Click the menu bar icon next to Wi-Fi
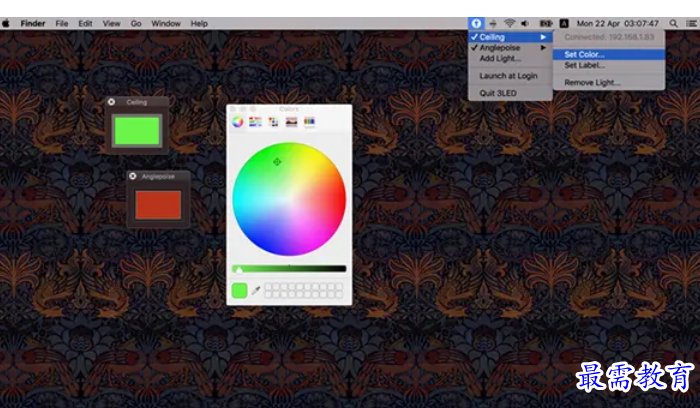The width and height of the screenshot is (700, 408). pyautogui.click(x=493, y=23)
